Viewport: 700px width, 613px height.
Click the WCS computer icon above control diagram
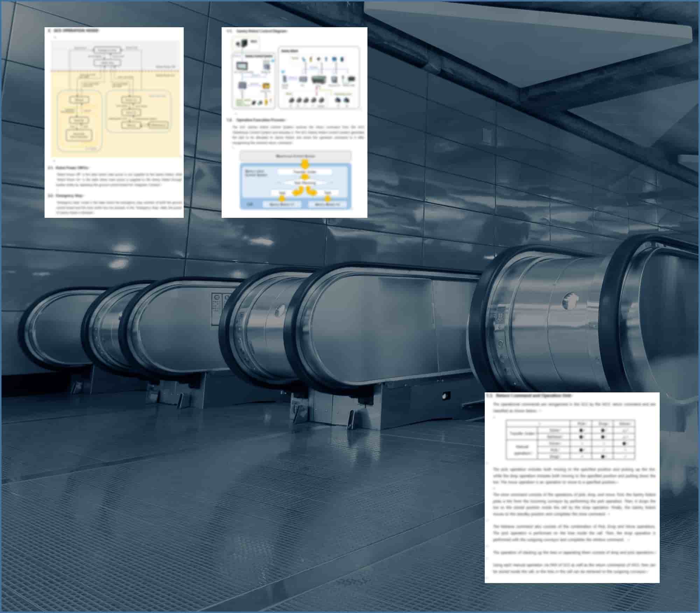pyautogui.click(x=245, y=43)
